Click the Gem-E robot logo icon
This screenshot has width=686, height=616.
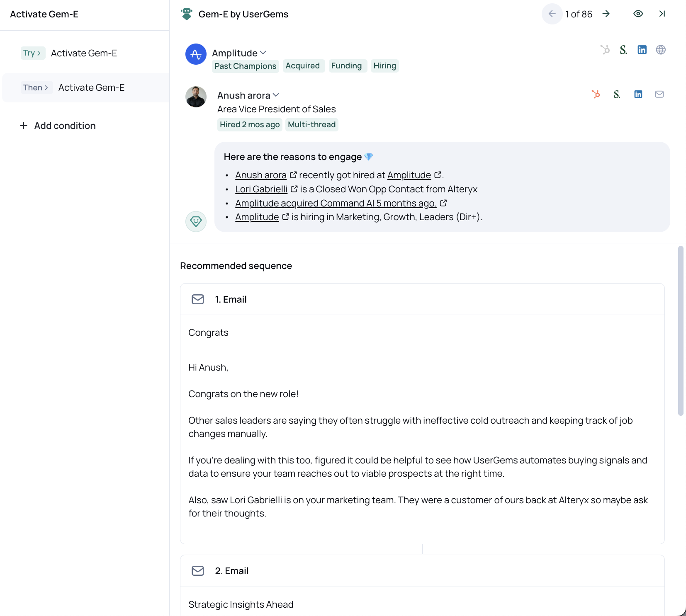coord(187,14)
